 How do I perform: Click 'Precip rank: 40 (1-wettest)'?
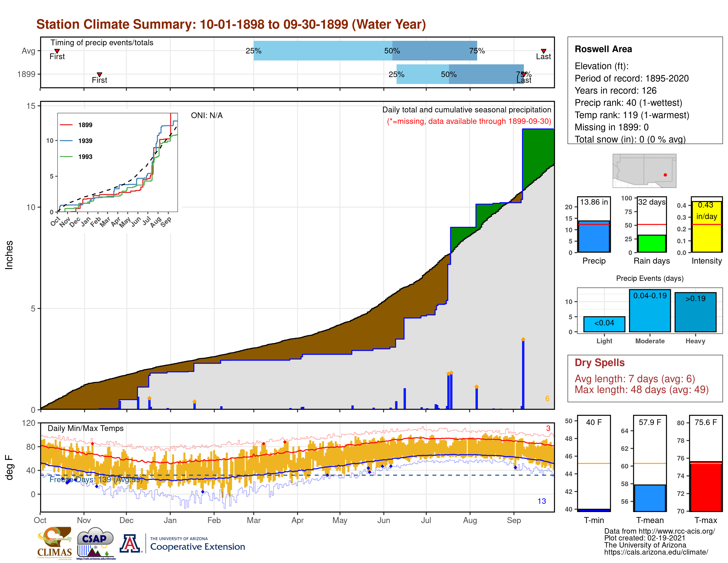[628, 103]
